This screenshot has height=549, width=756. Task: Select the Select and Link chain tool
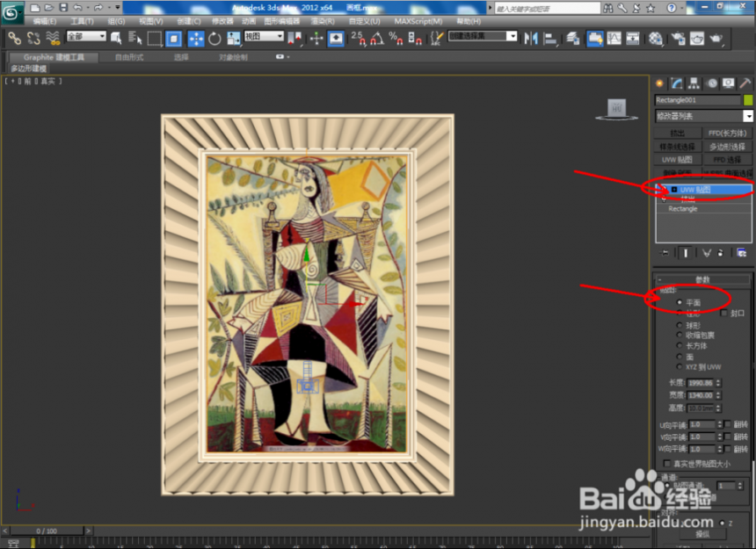14,38
